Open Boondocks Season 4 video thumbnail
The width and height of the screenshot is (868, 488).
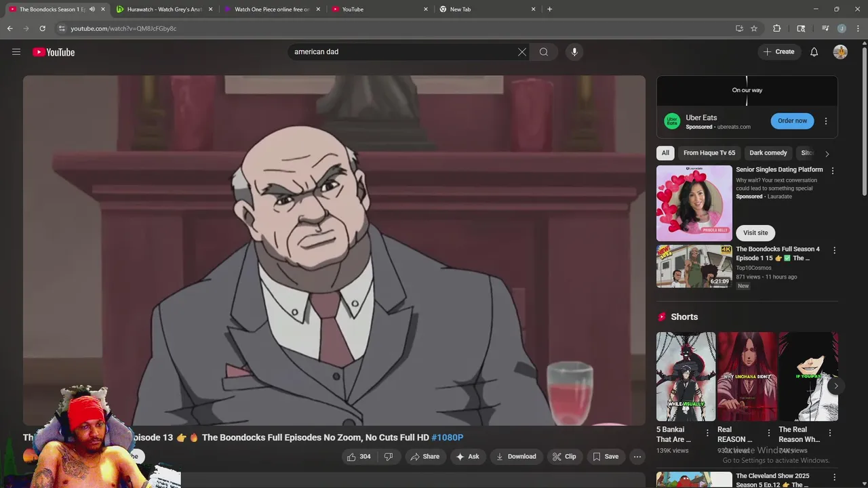(694, 266)
